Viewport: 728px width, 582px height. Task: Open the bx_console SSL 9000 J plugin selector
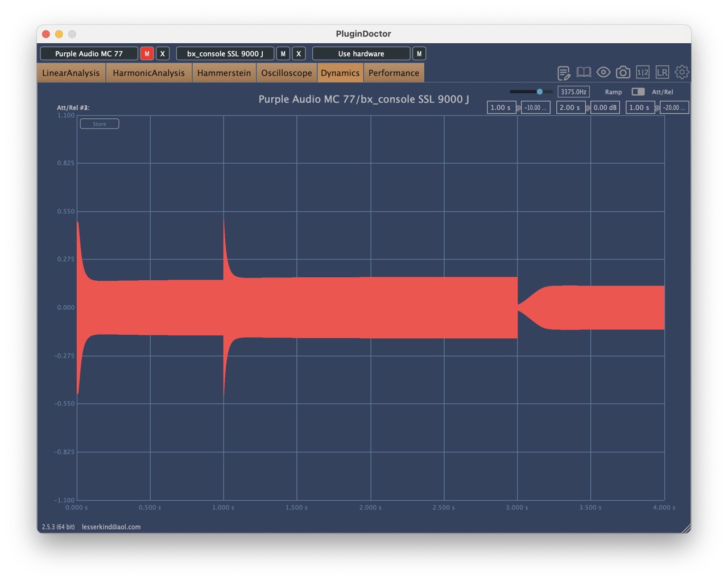225,53
